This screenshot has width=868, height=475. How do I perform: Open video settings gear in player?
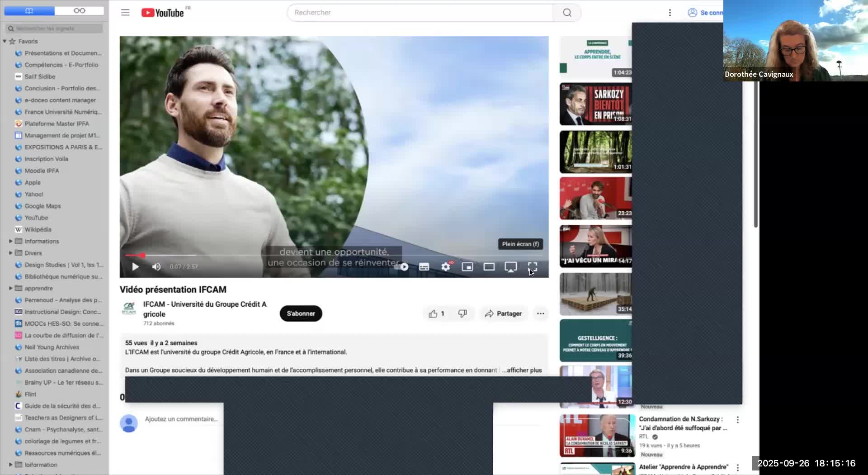click(446, 267)
